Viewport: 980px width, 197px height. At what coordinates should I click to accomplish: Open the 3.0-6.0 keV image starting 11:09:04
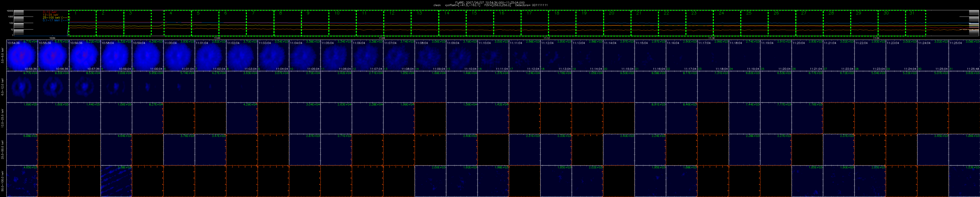(462, 55)
